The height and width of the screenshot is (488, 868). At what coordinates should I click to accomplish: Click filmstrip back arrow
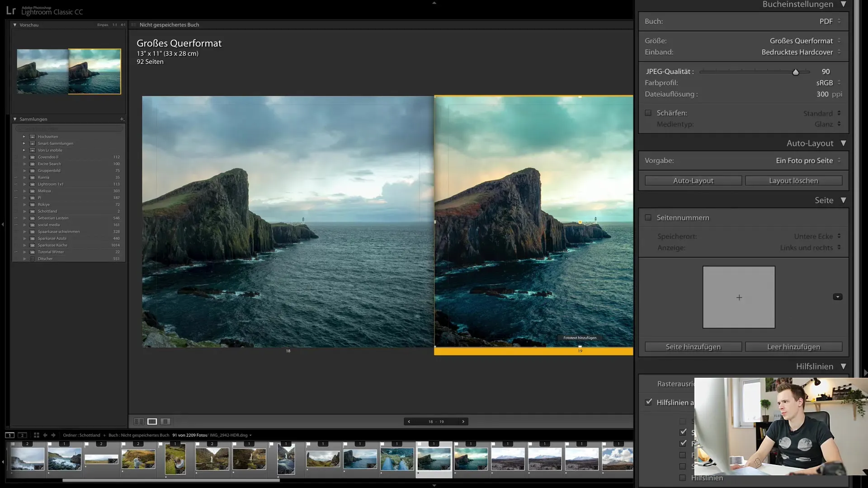45,435
